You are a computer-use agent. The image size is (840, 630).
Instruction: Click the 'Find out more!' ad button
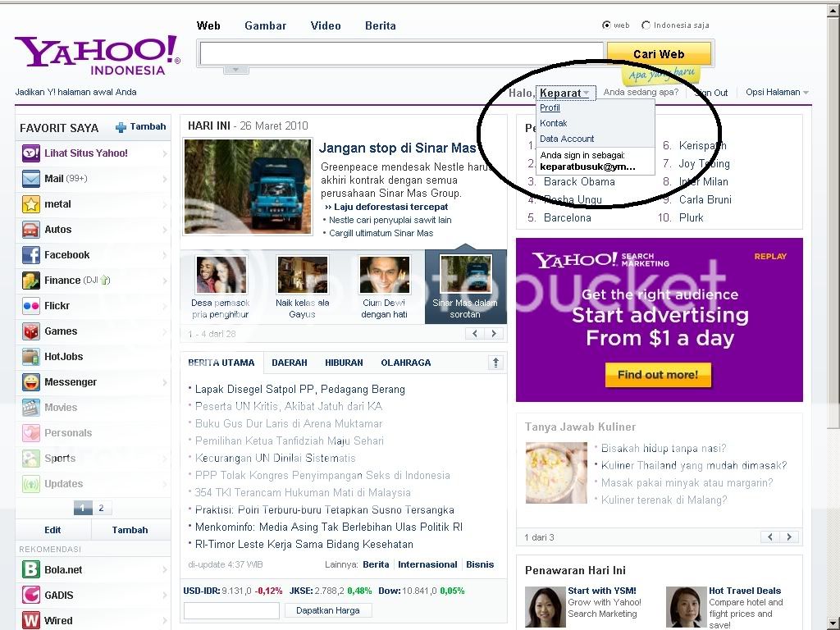click(658, 375)
